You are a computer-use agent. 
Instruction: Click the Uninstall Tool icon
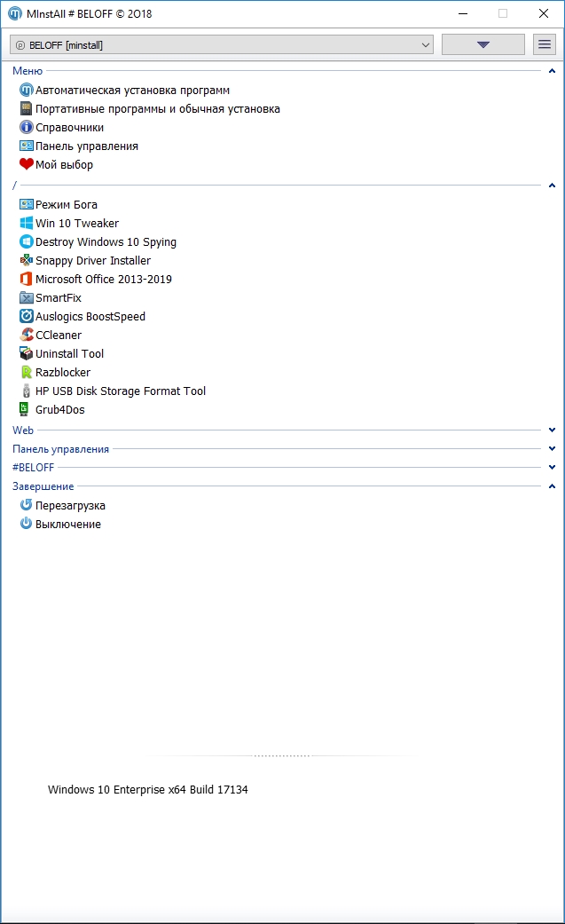coord(26,353)
